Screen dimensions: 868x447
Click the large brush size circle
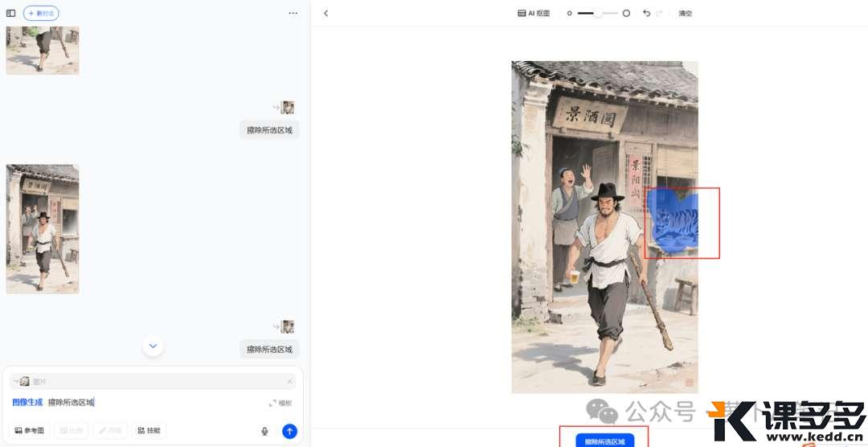[x=626, y=14]
